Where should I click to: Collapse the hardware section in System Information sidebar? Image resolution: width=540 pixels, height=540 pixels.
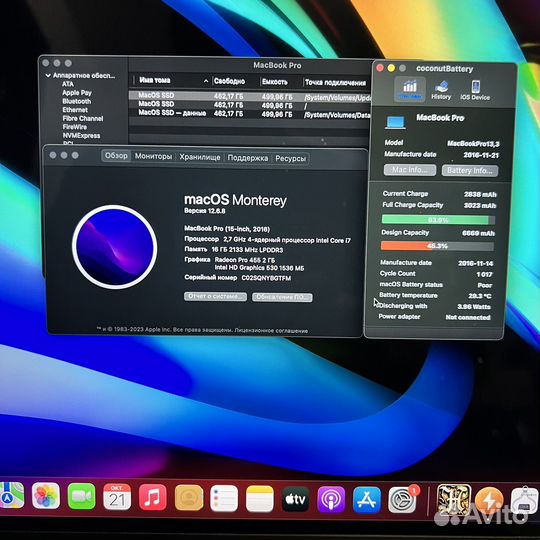tap(48, 75)
